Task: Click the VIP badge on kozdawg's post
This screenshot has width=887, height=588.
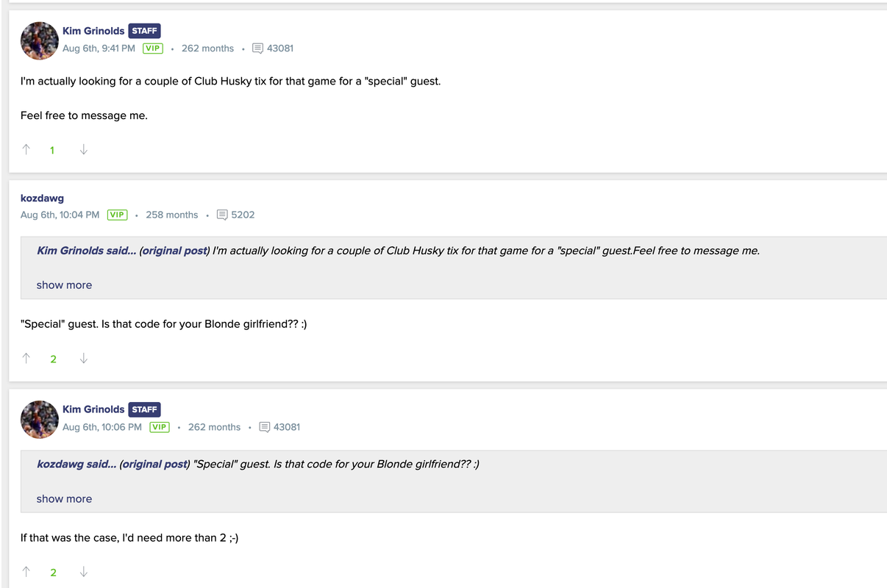Action: pyautogui.click(x=117, y=215)
